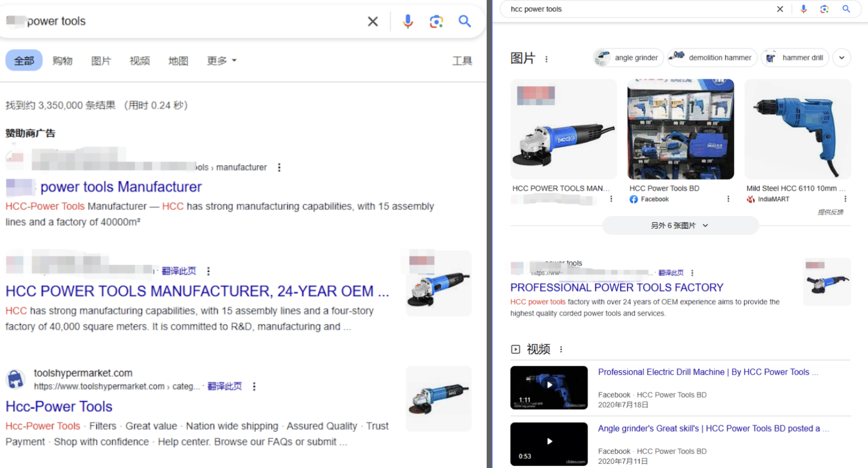The height and width of the screenshot is (468, 868).
Task: Open options for HCC POWER TOOLS MAN image
Action: click(x=611, y=199)
